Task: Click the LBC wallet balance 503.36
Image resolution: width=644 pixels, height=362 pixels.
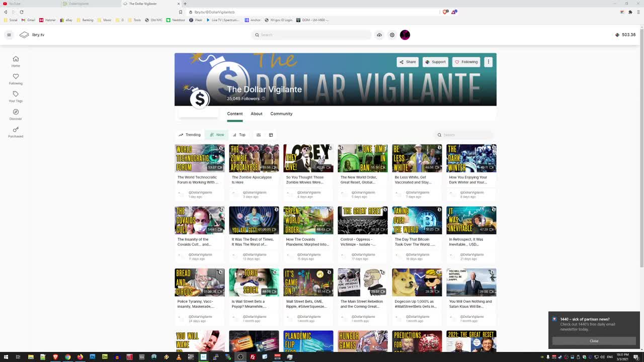Action: click(625, 35)
